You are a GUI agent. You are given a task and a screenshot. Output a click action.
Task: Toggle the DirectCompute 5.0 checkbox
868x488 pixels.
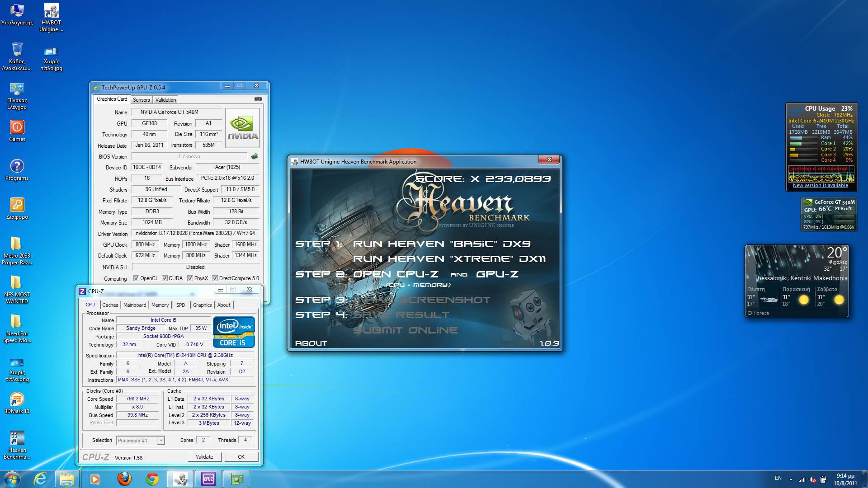pyautogui.click(x=215, y=278)
